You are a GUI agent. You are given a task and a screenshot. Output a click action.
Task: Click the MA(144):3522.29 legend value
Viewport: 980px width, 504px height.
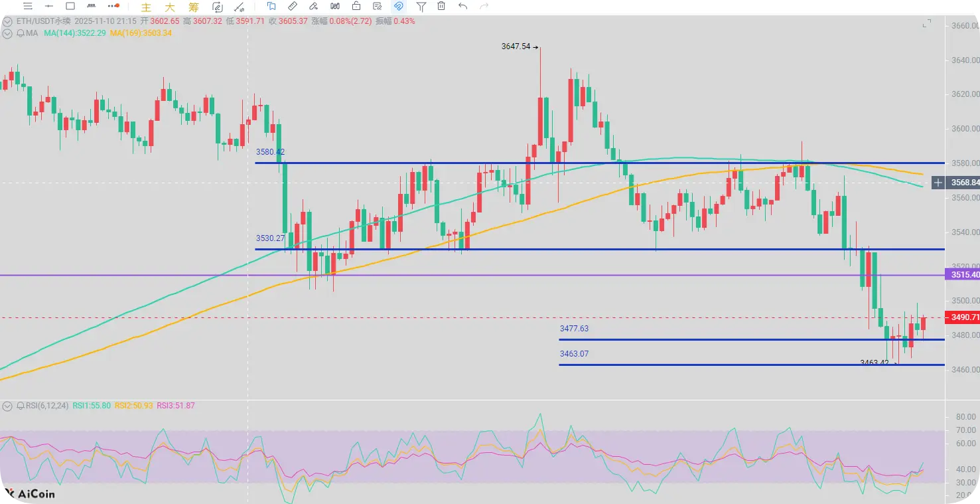[x=76, y=33]
